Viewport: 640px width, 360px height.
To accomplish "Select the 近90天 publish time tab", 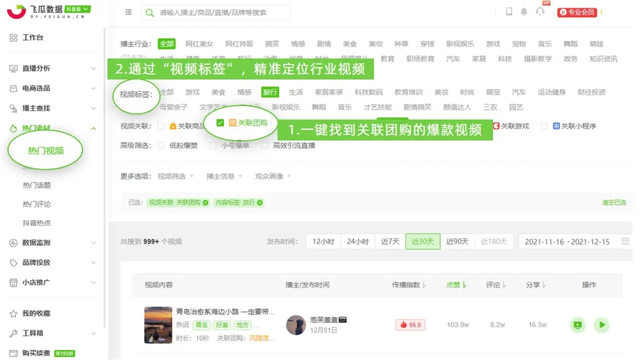I will pos(457,242).
